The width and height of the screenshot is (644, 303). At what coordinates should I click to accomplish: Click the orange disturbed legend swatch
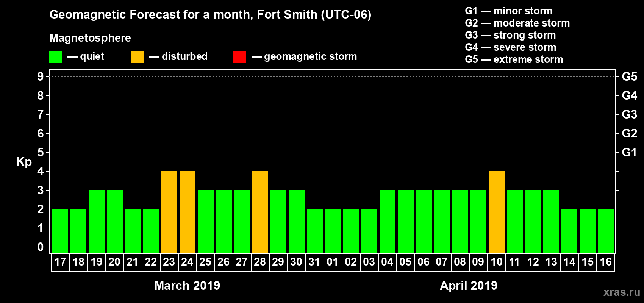(x=137, y=57)
